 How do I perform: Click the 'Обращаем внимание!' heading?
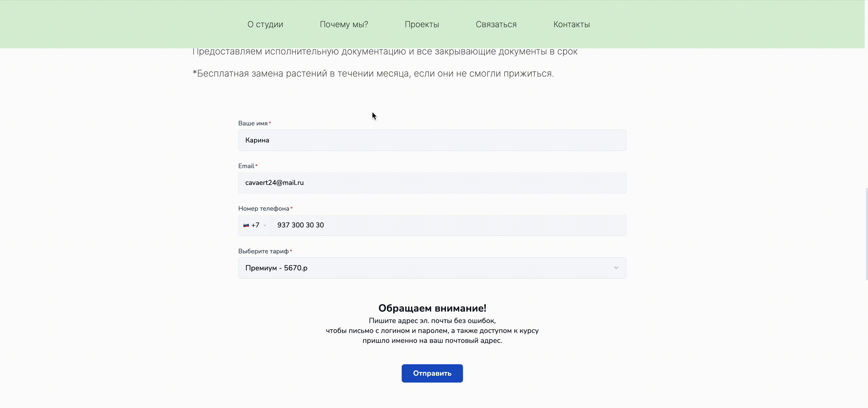pyautogui.click(x=432, y=308)
